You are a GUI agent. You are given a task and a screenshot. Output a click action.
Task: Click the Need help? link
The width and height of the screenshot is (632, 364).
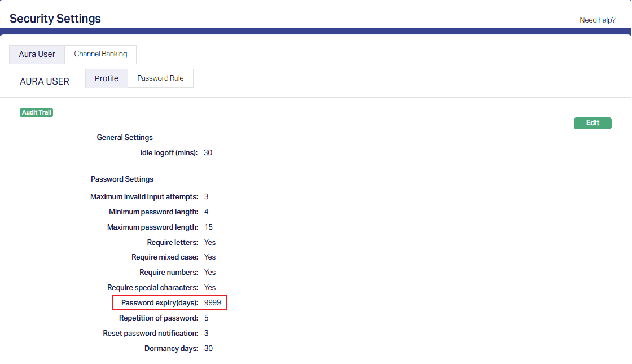coord(597,20)
